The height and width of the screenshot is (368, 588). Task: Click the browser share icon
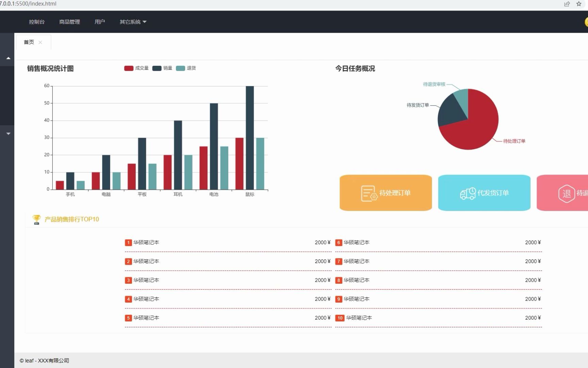(567, 4)
